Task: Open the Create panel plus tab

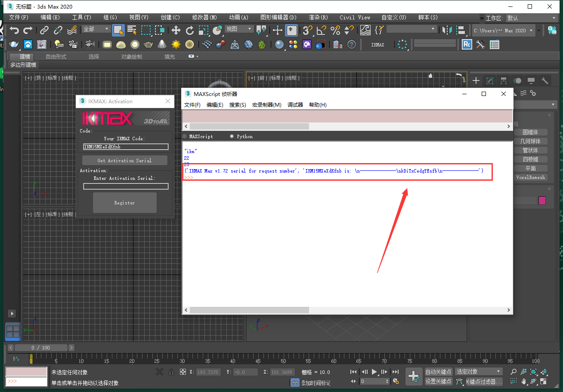Action: pos(476,80)
